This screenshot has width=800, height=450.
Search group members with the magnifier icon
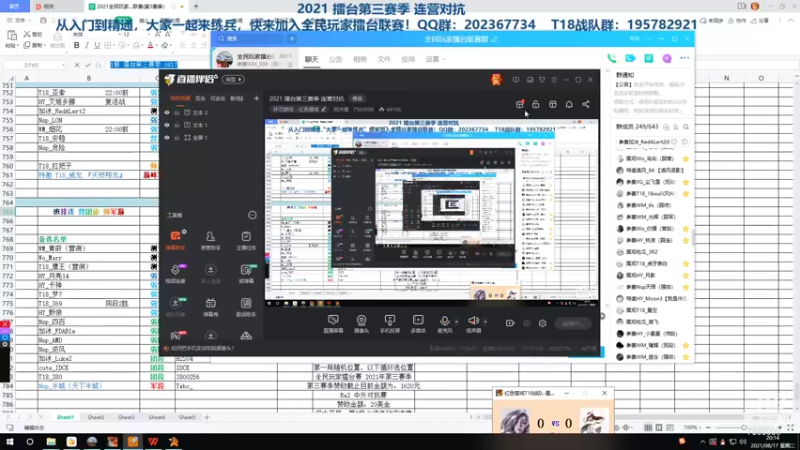pyautogui.click(x=686, y=127)
